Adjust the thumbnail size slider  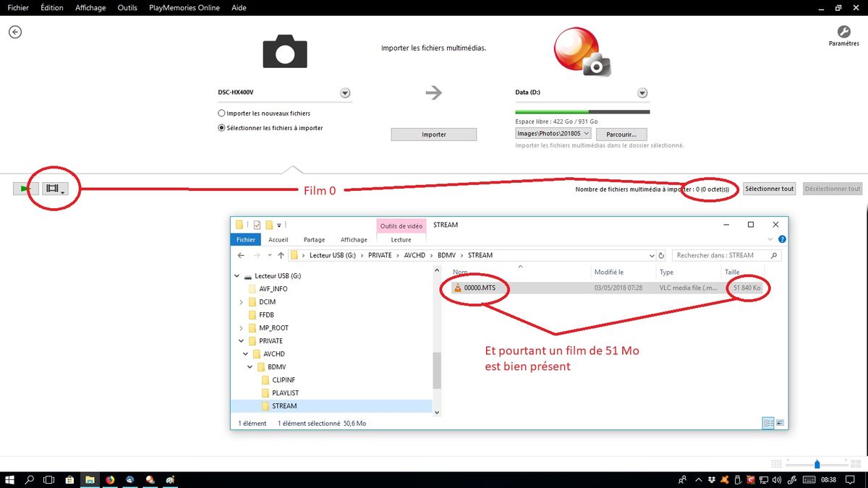tap(817, 464)
